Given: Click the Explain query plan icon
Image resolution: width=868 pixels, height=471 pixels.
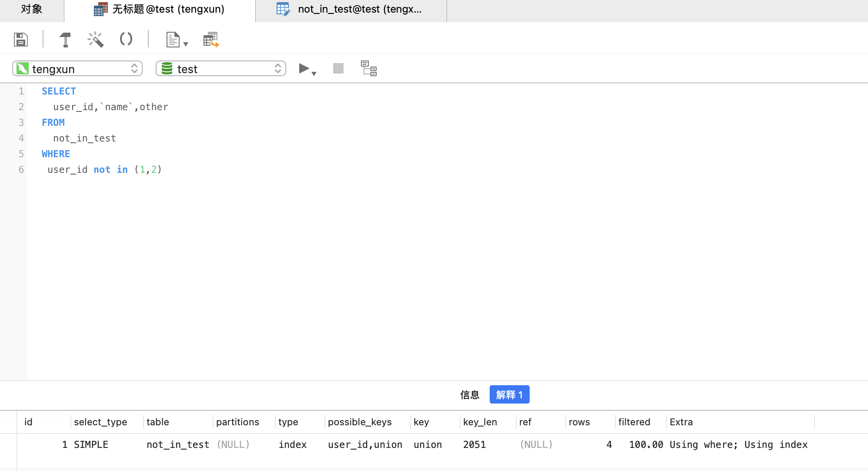Looking at the screenshot, I should [x=369, y=68].
